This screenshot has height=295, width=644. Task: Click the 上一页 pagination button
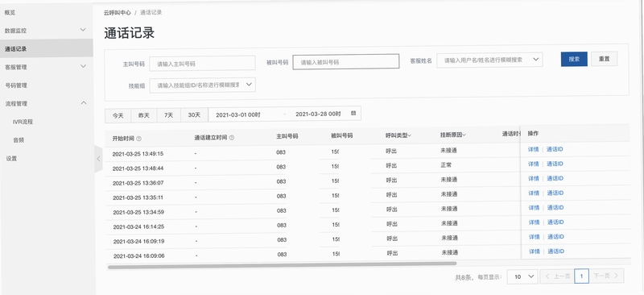[557, 276]
